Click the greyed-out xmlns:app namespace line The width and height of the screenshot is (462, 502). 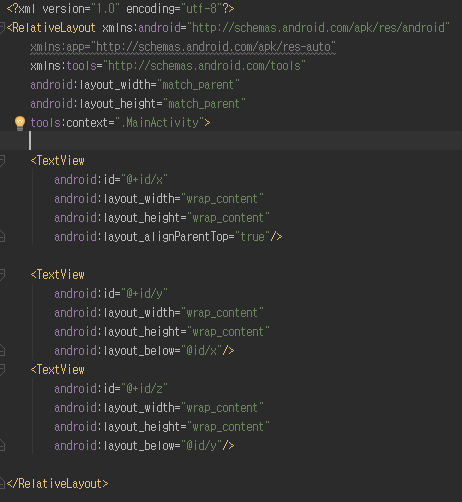pyautogui.click(x=183, y=47)
